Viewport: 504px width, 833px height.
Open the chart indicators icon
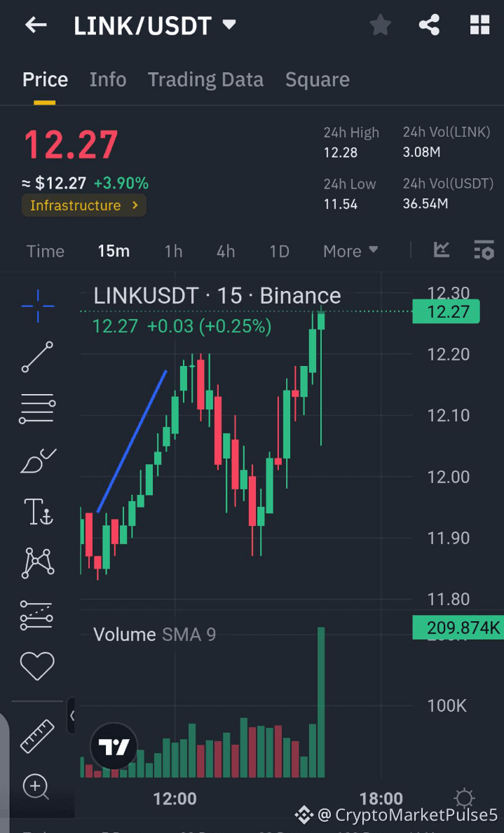[442, 250]
